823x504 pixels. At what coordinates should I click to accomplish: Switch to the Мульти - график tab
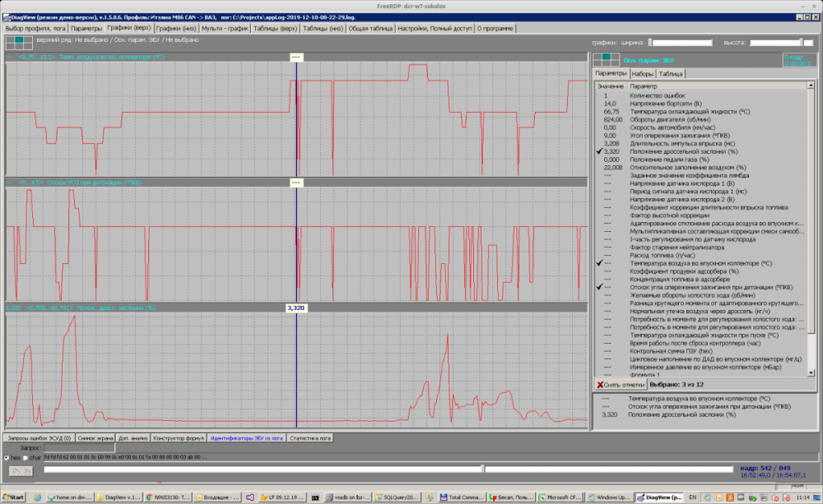[226, 28]
